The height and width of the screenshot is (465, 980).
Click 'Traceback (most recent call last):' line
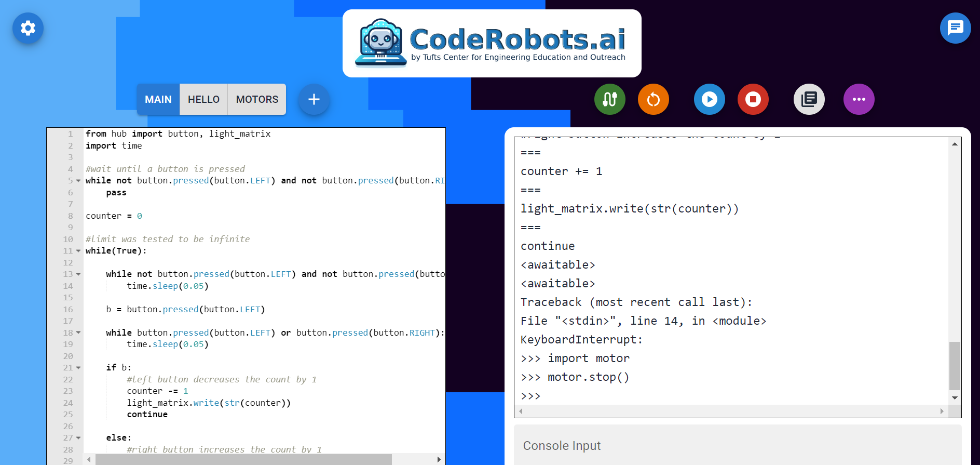pos(636,302)
